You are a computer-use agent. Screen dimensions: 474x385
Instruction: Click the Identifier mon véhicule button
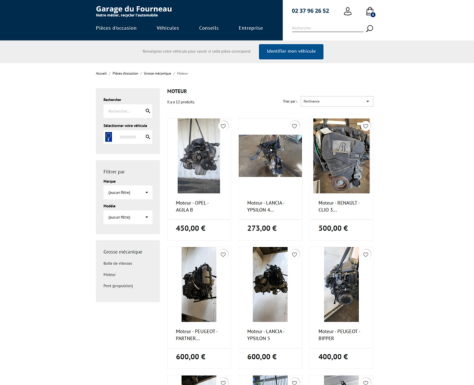coord(291,51)
